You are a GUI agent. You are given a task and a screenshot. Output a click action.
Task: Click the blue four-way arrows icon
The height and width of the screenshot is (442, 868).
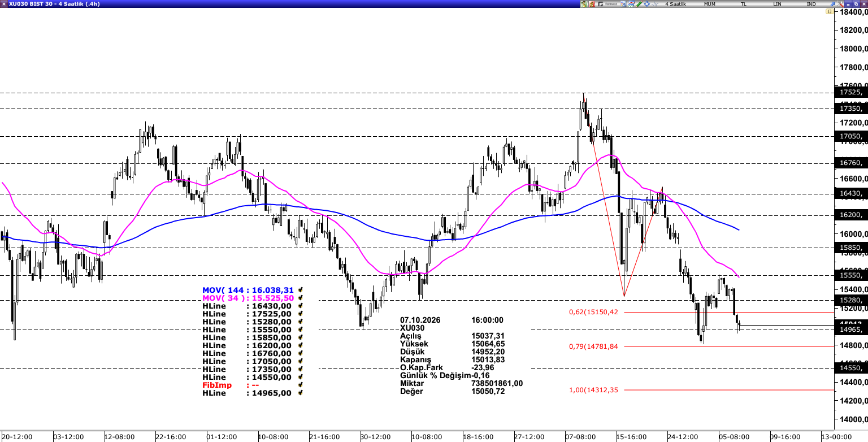(x=646, y=4)
